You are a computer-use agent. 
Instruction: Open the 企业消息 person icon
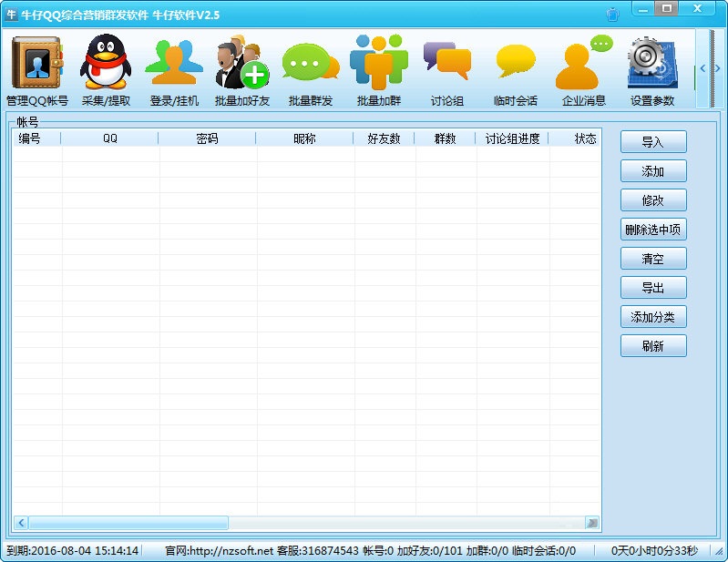[x=584, y=62]
